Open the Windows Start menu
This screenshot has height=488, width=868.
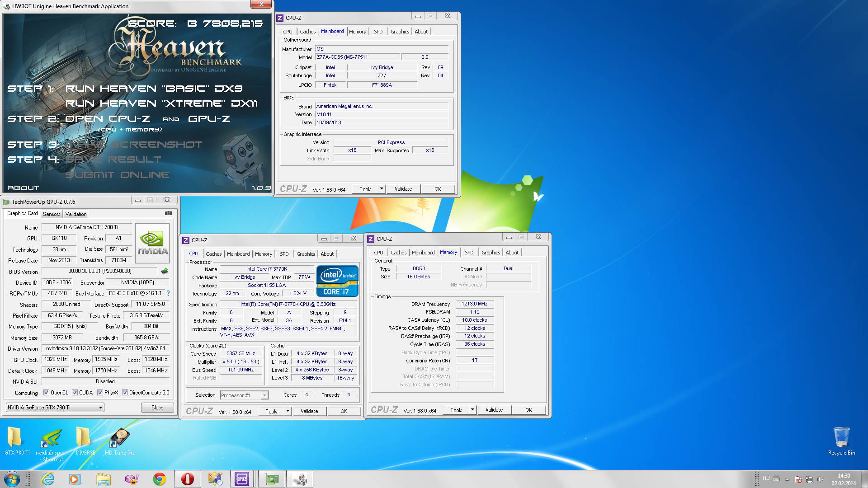(x=12, y=479)
